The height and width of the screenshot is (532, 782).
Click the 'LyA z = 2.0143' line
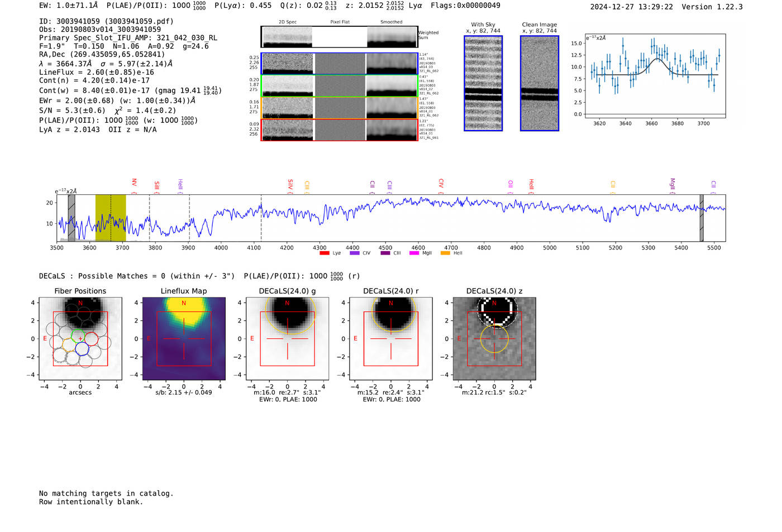tap(98, 130)
